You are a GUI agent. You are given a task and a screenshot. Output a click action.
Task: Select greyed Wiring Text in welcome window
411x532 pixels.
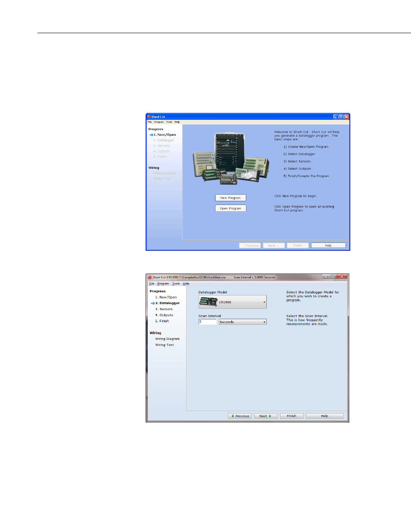[162, 179]
